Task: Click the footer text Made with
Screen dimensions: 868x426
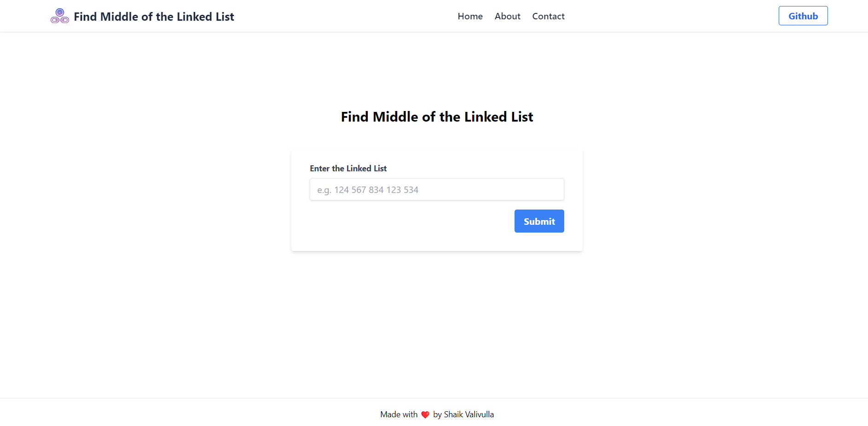Action: pyautogui.click(x=399, y=414)
